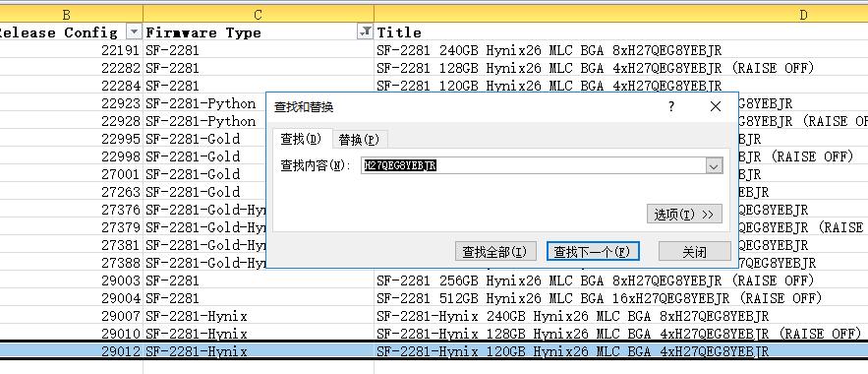Click the 查找内容 input field
This screenshot has width=868, height=374.
coord(534,165)
